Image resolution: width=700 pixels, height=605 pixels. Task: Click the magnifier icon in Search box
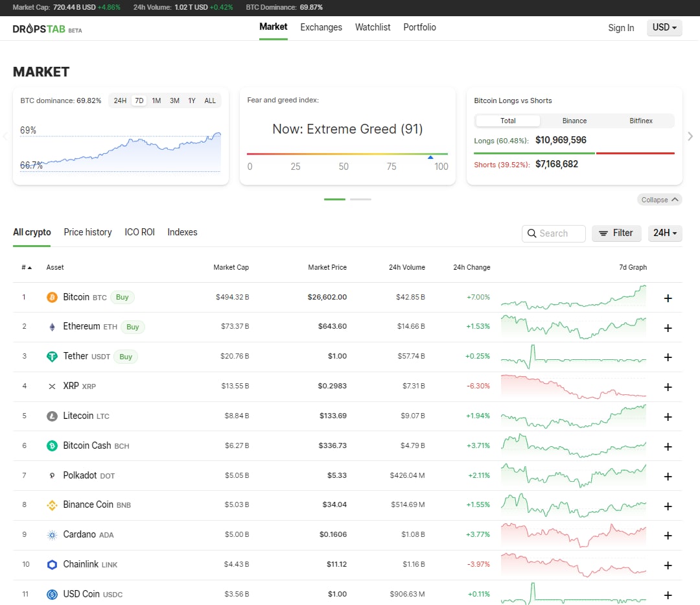pyautogui.click(x=531, y=233)
